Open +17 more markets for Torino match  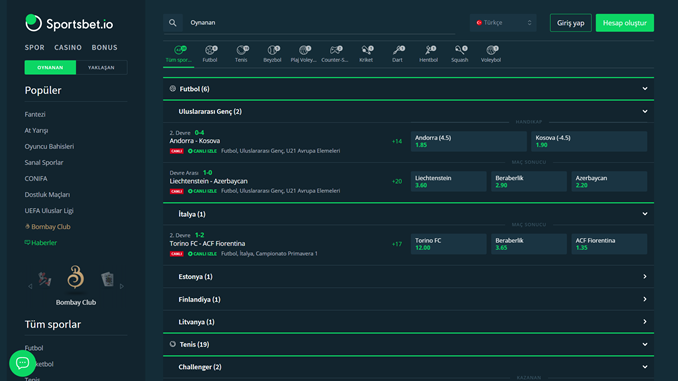tap(397, 244)
